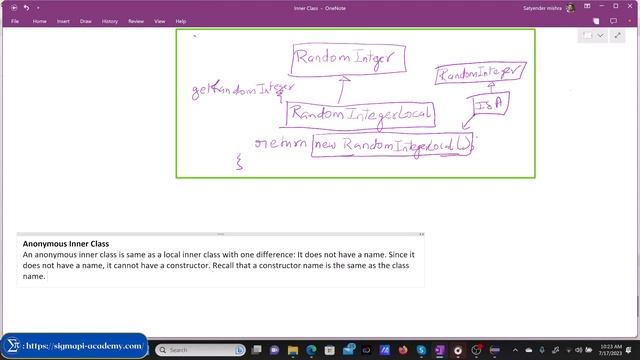640x360 pixels.
Task: Select the Anonymous Inner Class heading
Action: coord(66,244)
